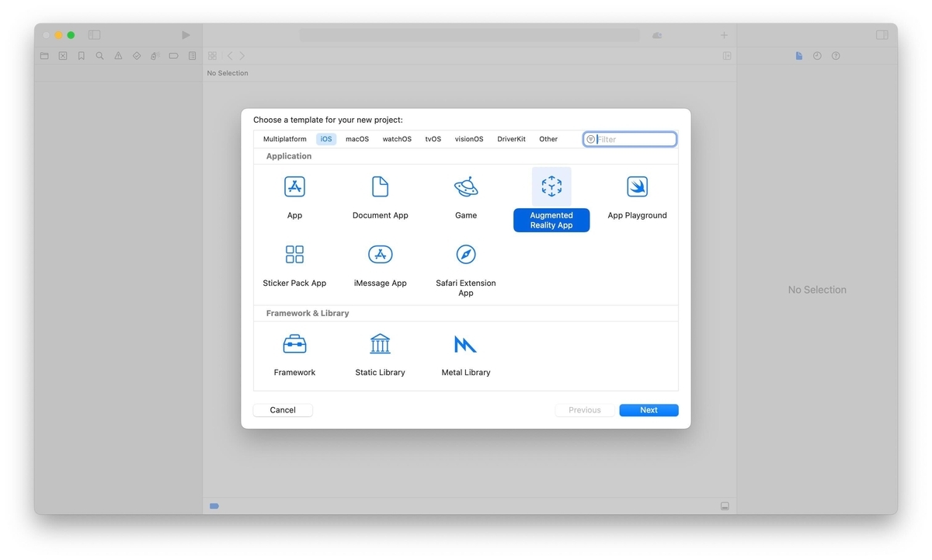Select the Augmented Reality App template
Viewport: 932px width, 560px height.
coord(551,187)
